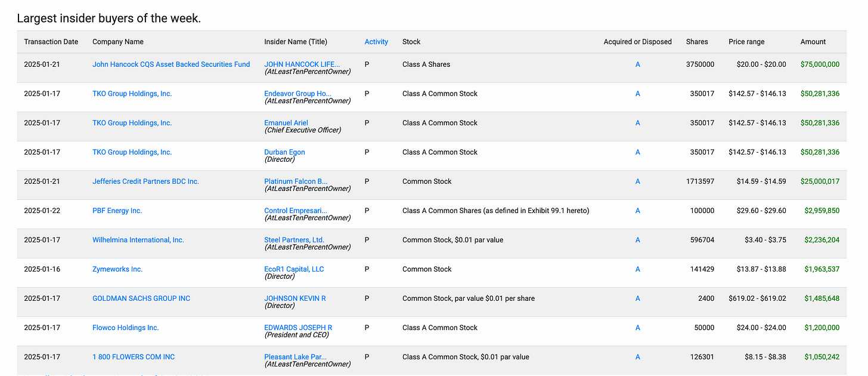Viewport: 868px width, 376px height.
Task: Open Pleasant Lake Par... insider link
Action: click(295, 357)
